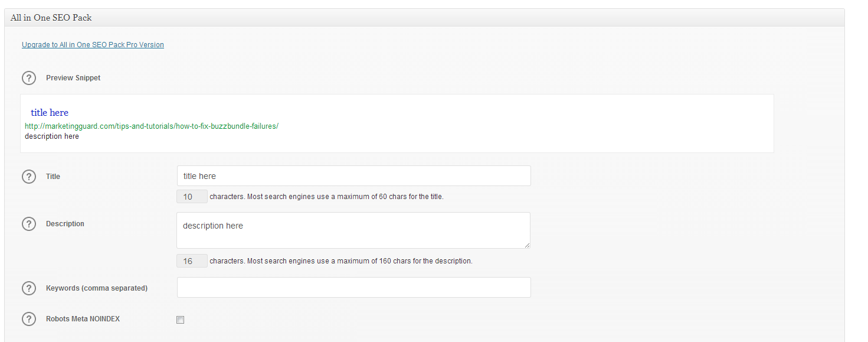The image size is (868, 342).
Task: Click the Keywords (comma separated) label
Action: 97,288
